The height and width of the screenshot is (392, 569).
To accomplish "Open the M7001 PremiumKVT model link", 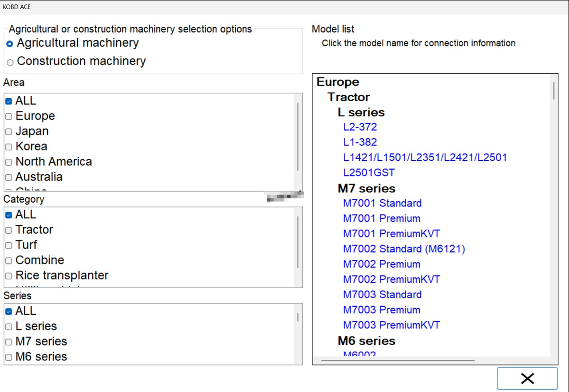I will point(391,234).
